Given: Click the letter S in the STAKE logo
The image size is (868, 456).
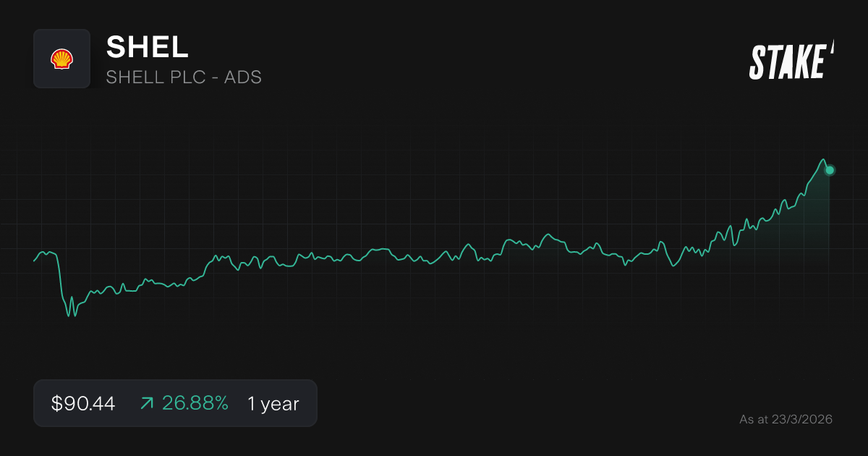Looking at the screenshot, I should point(757,62).
